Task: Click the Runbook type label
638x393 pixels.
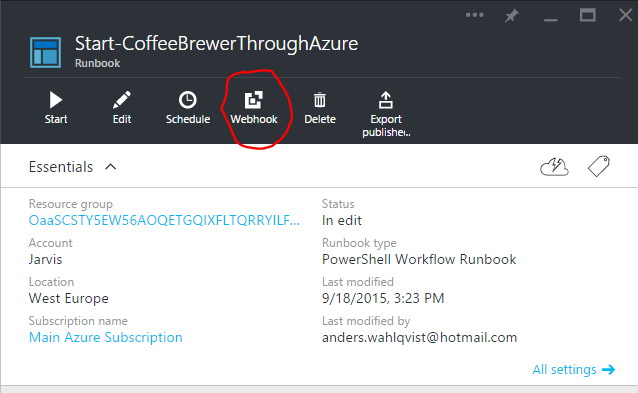Action: pos(359,243)
